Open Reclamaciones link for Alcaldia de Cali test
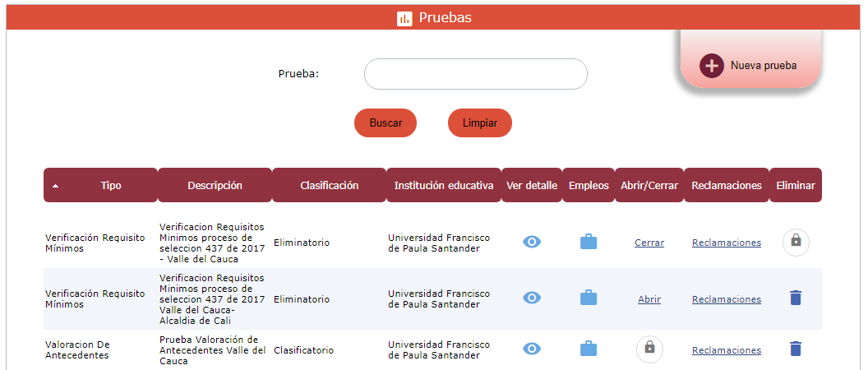Viewport: 868px width, 370px height. [727, 299]
